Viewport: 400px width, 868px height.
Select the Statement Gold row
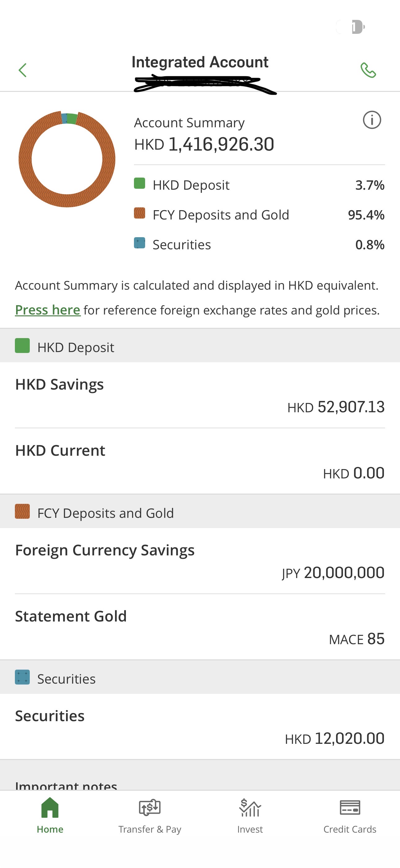tap(200, 627)
